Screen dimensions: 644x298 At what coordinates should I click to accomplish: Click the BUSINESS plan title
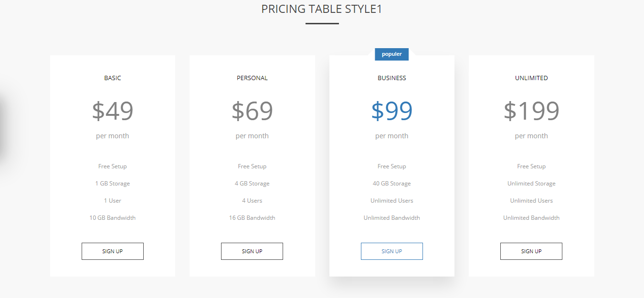(x=391, y=78)
